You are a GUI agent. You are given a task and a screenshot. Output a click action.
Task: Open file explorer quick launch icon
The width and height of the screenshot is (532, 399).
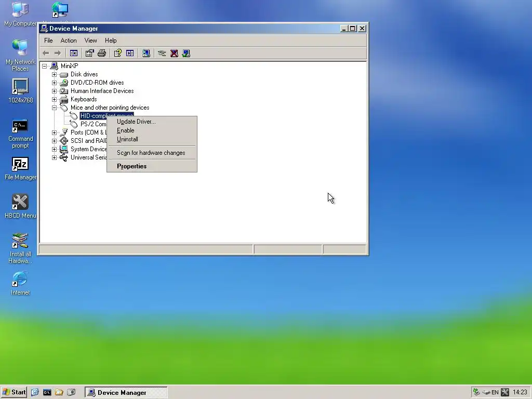[59, 392]
